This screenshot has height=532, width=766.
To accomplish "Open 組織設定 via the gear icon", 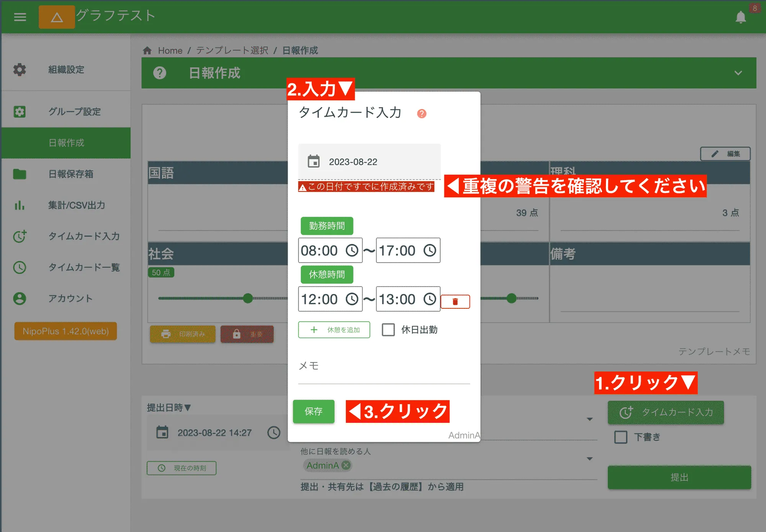I will [x=19, y=70].
